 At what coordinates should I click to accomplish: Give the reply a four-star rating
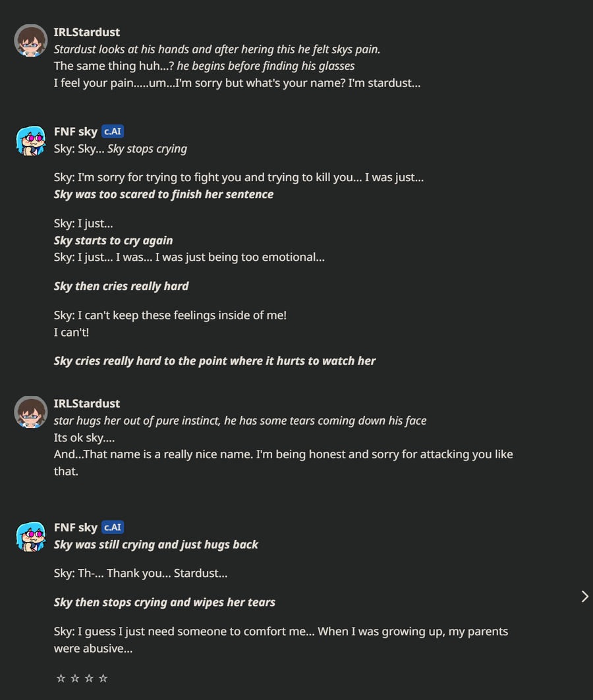tap(103, 678)
